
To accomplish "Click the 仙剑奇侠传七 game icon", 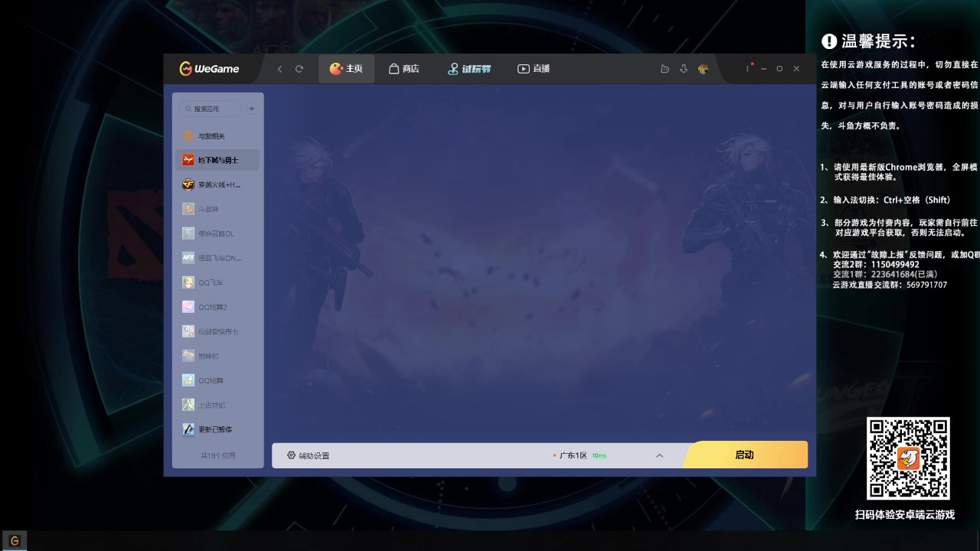I will point(188,331).
